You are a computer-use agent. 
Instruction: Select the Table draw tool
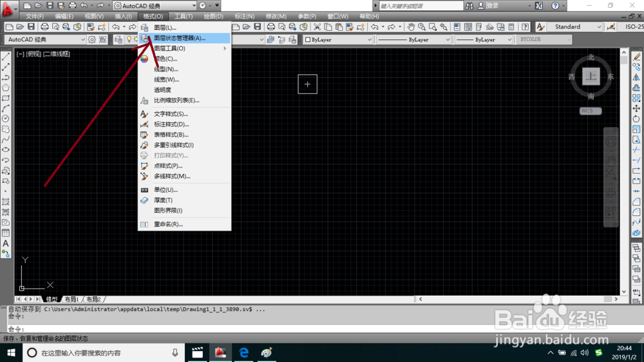point(6,233)
